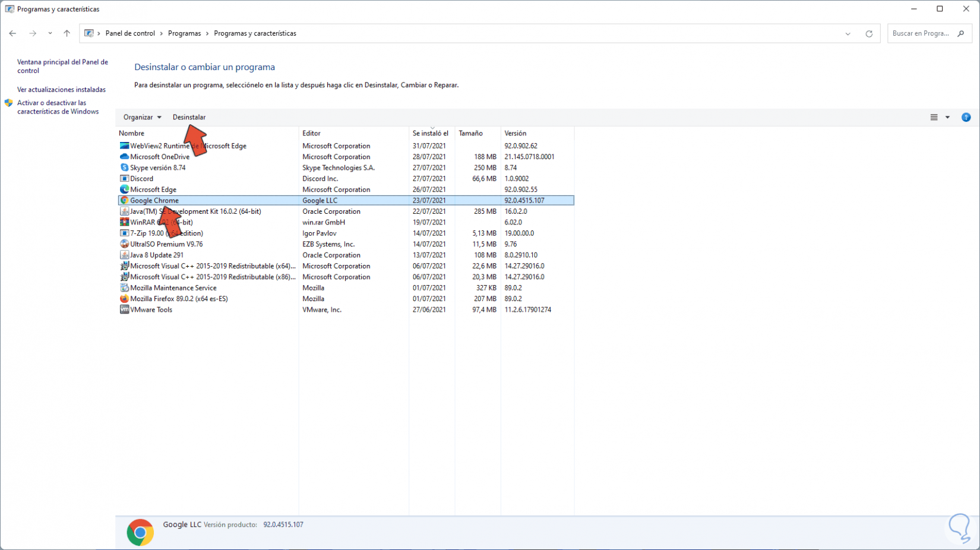Select Mozilla Firefox 89.0.2 entry
Viewport: 980px width, 550px height.
179,299
